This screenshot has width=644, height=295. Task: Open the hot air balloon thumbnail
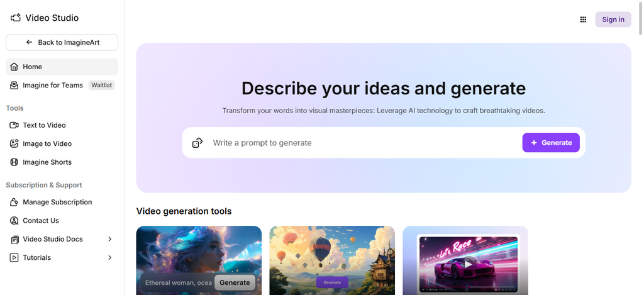tap(332, 260)
